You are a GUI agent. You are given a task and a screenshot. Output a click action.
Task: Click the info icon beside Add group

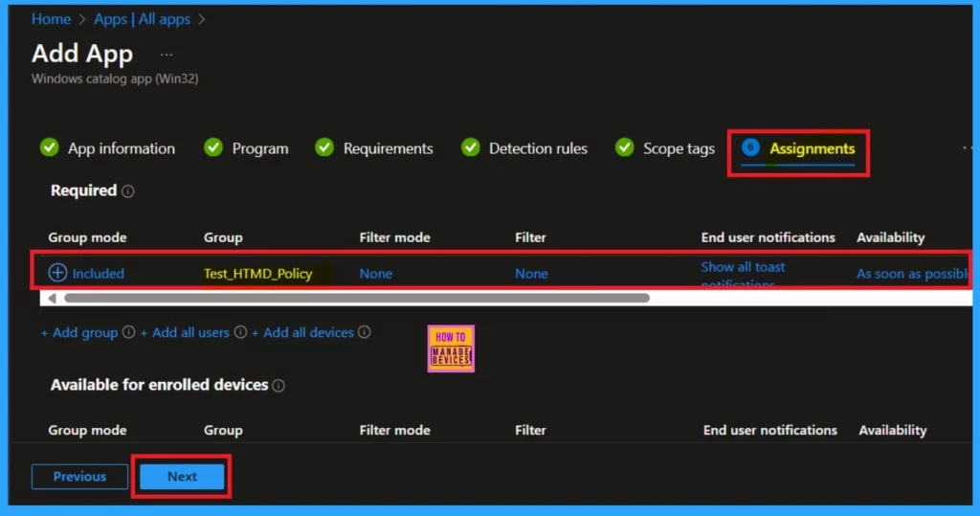(x=128, y=333)
